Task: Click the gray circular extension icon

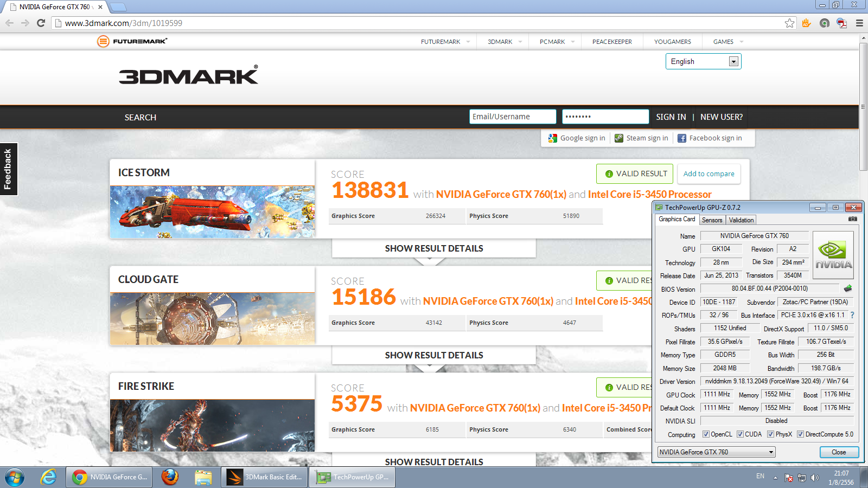Action: click(x=825, y=23)
